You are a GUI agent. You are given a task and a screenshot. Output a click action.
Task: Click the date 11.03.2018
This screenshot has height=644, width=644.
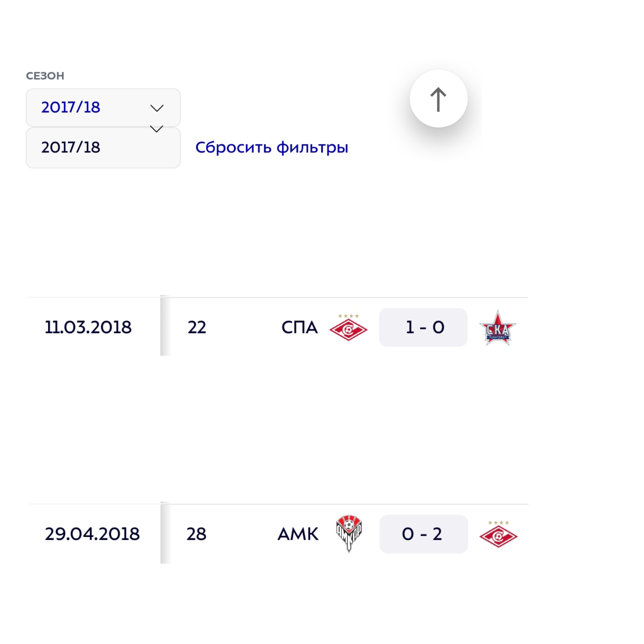tap(88, 327)
